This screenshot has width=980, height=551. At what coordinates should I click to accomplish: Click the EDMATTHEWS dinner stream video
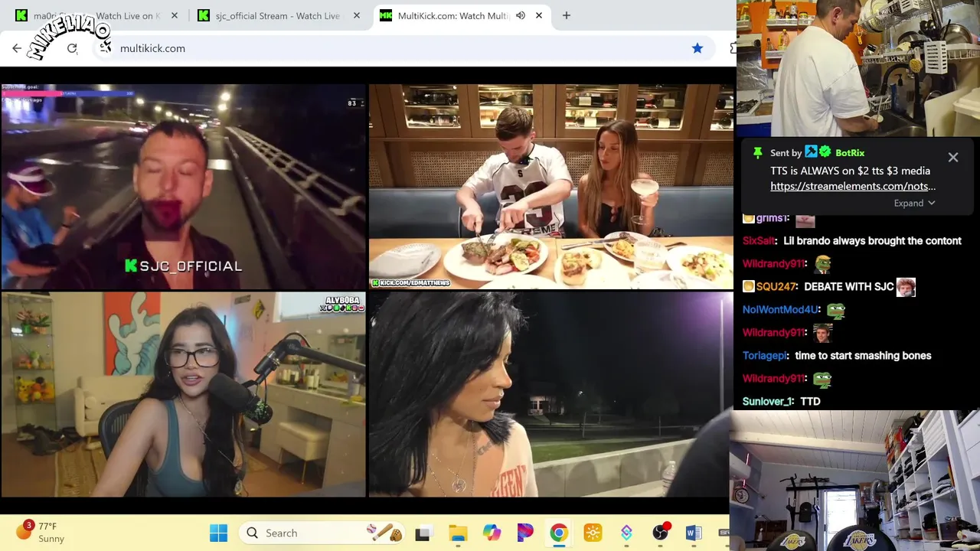click(x=550, y=187)
